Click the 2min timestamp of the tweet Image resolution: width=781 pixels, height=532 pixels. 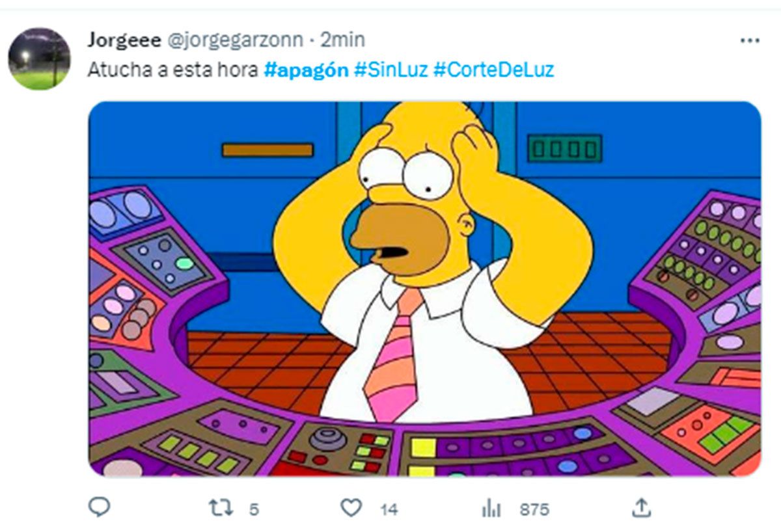coord(342,40)
